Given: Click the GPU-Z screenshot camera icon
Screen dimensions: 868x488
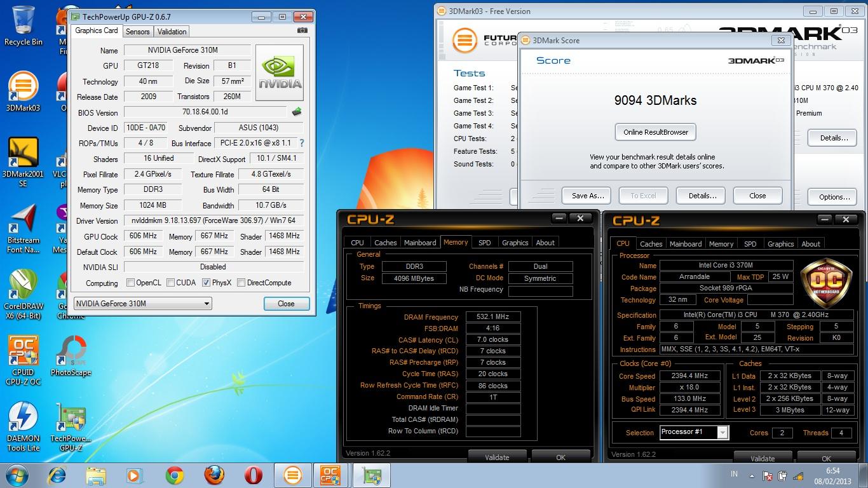Looking at the screenshot, I should tap(302, 30).
